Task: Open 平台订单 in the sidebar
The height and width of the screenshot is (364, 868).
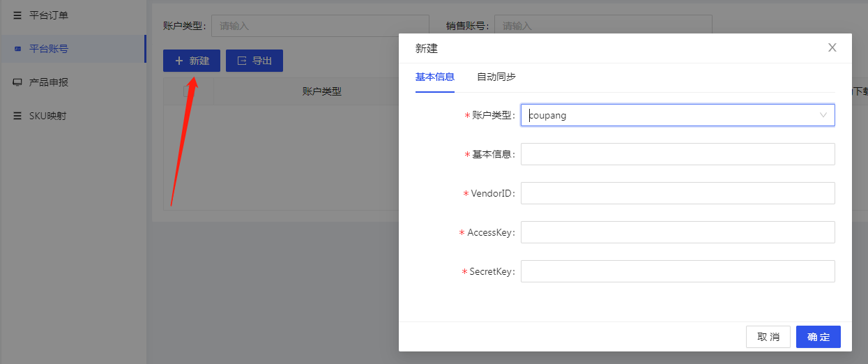Action: (73, 15)
